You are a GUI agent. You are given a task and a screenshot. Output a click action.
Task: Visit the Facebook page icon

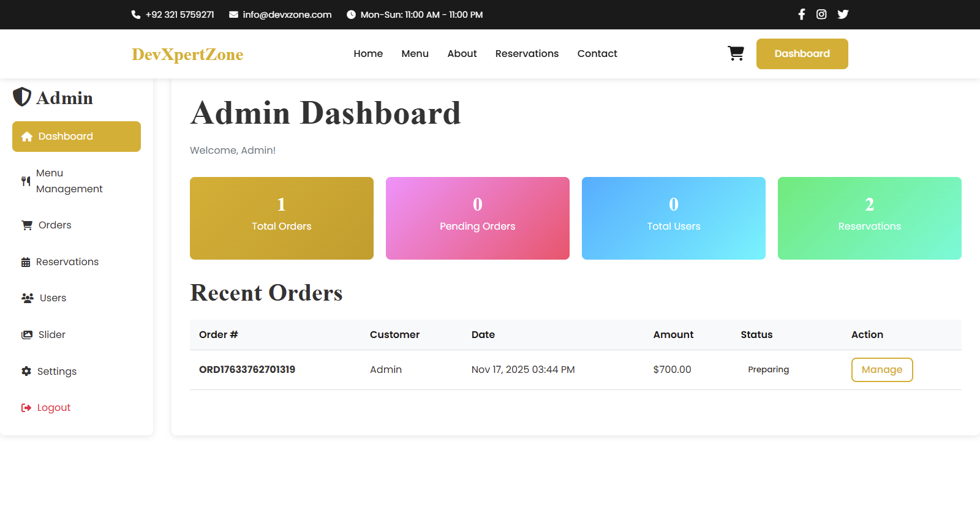pyautogui.click(x=801, y=14)
